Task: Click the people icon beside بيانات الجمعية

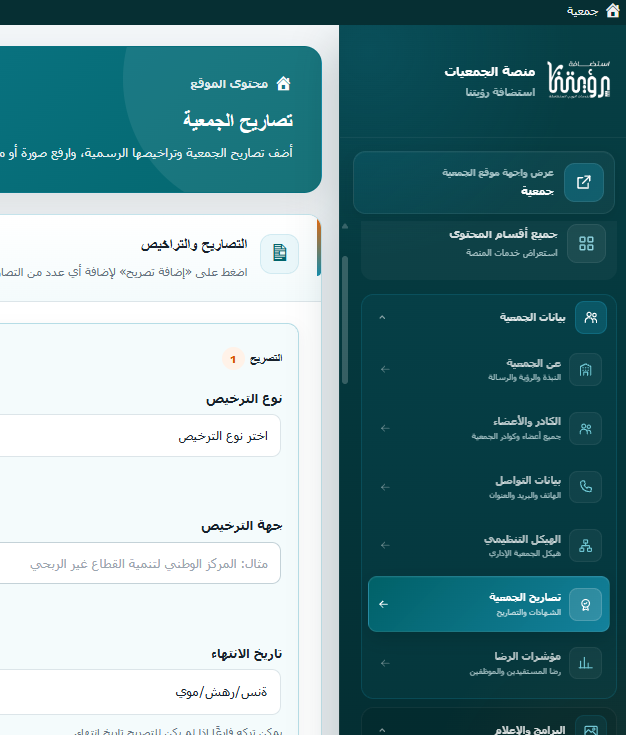Action: pos(591,318)
